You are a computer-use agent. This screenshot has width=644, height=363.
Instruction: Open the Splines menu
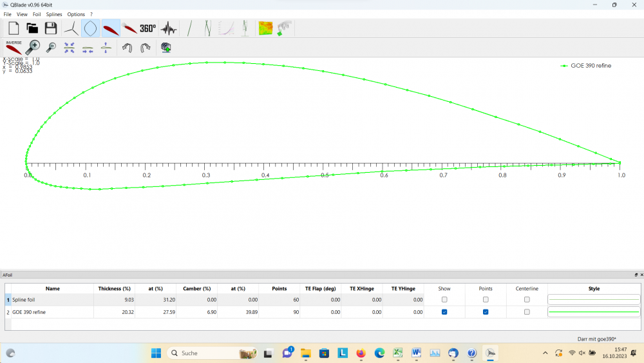click(x=54, y=14)
